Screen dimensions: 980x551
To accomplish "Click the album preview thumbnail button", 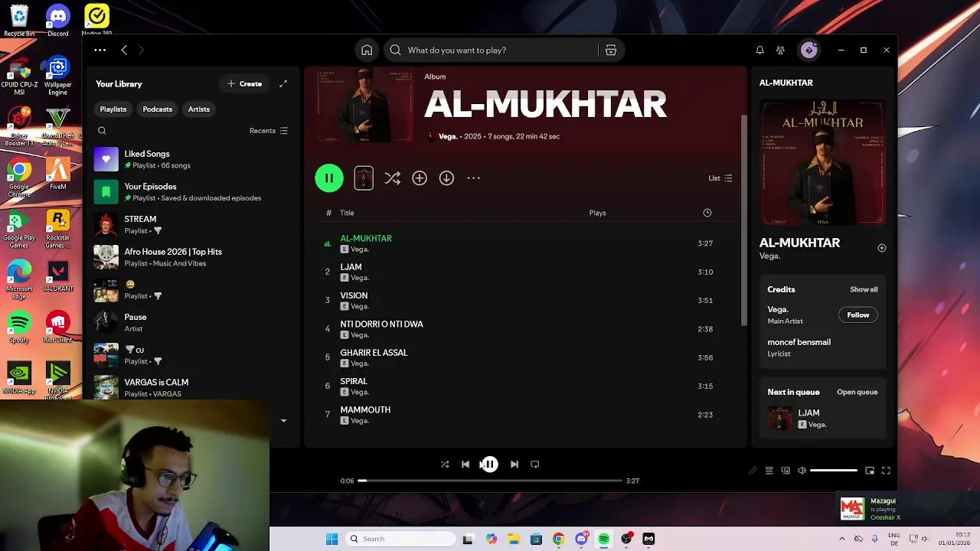I will (364, 178).
